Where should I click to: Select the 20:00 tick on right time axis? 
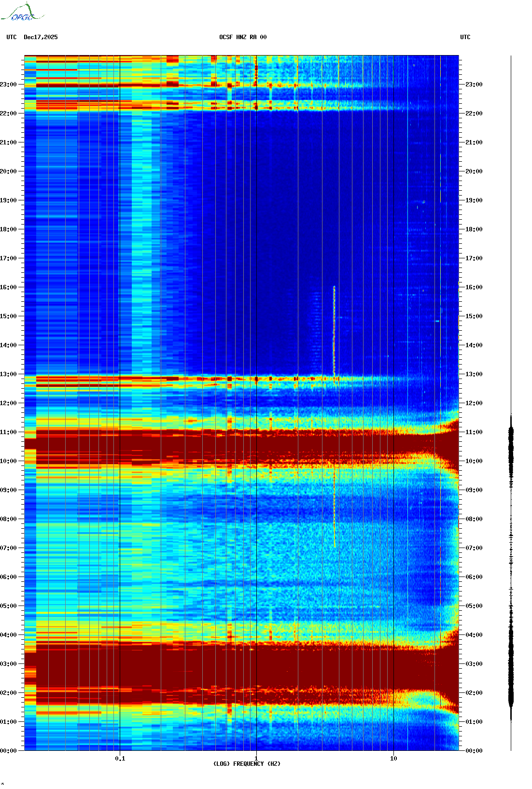coord(474,171)
